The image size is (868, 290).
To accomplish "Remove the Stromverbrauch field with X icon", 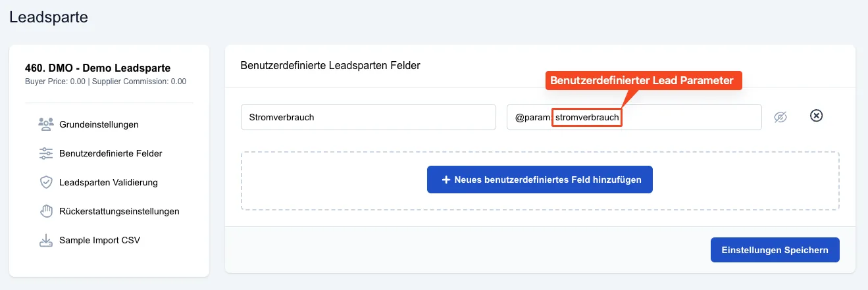I will pyautogui.click(x=816, y=116).
